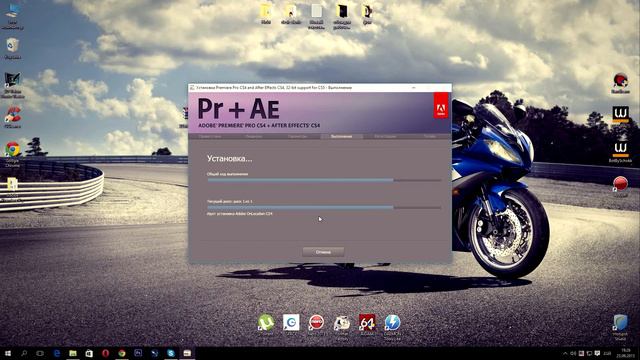The image size is (640, 360).
Task: Open the Windows Start menu
Action: tap(7, 353)
